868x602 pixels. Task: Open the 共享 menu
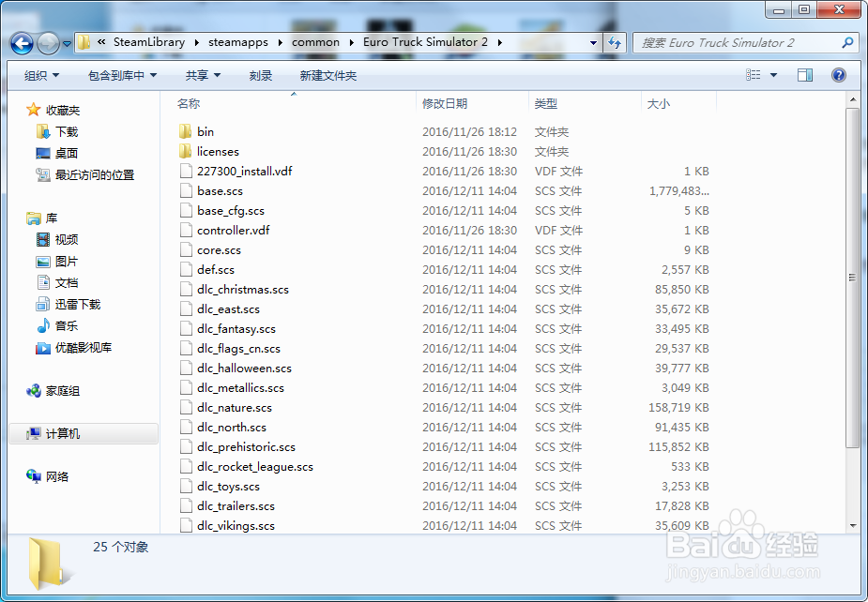point(203,75)
